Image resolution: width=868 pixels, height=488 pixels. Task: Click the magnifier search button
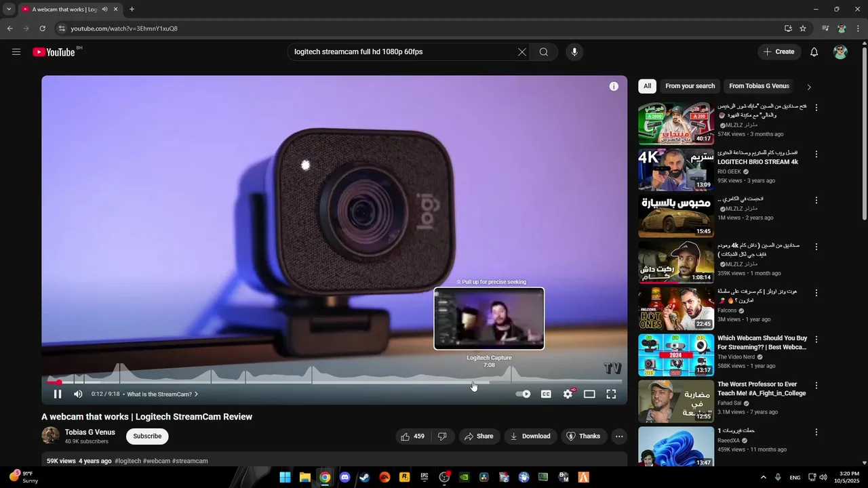click(544, 52)
